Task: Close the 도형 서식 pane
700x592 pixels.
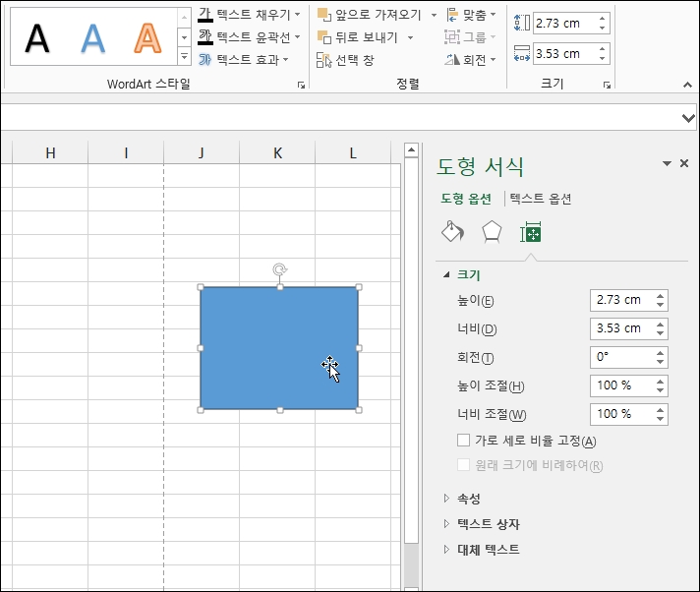Action: [x=684, y=163]
